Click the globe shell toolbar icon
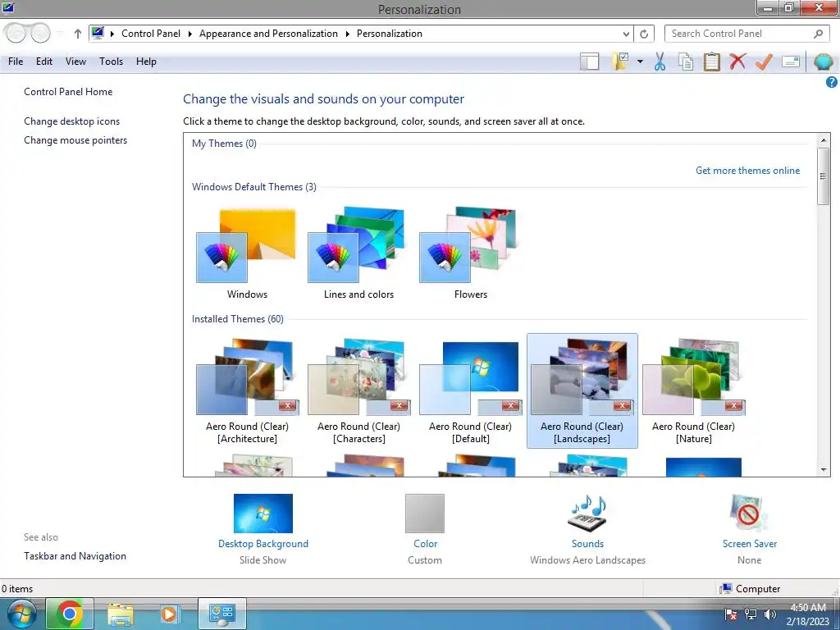The width and height of the screenshot is (840, 630). point(823,62)
